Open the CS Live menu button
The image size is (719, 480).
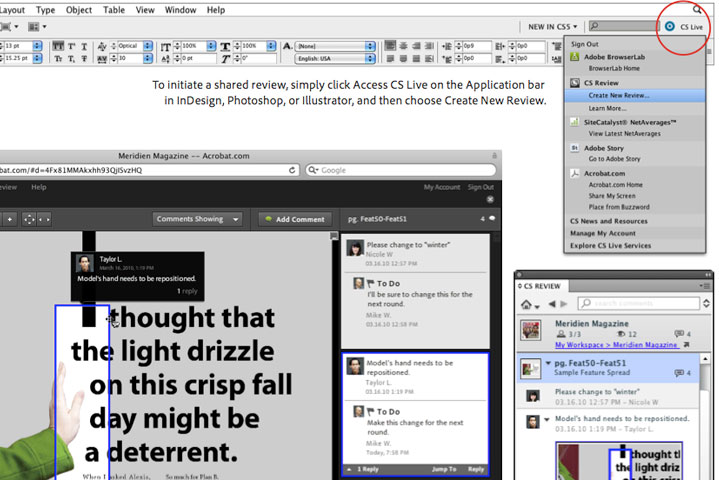click(x=684, y=27)
